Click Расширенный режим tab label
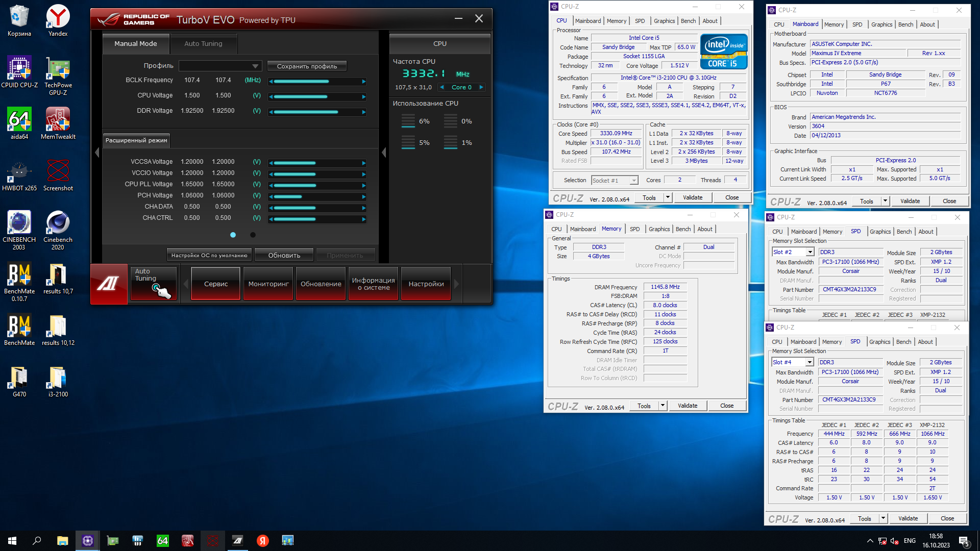 tap(136, 140)
